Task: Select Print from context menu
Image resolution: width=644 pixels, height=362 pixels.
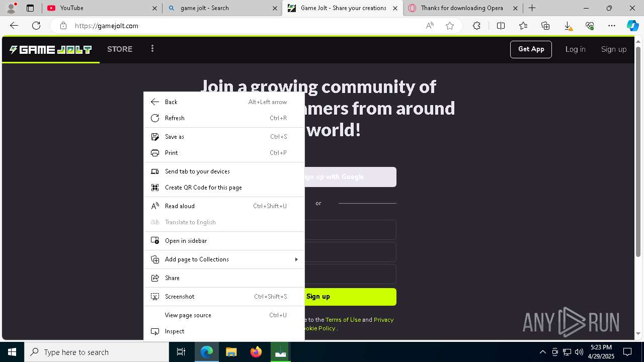Action: tap(224, 153)
